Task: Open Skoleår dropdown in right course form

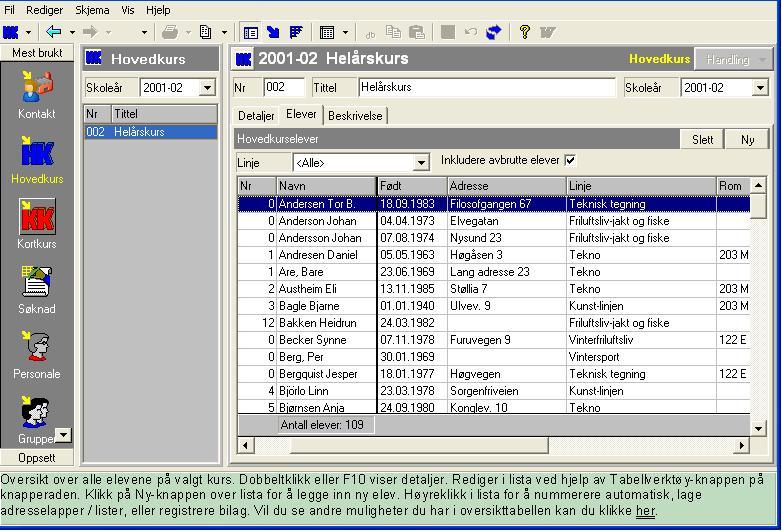Action: (x=760, y=88)
